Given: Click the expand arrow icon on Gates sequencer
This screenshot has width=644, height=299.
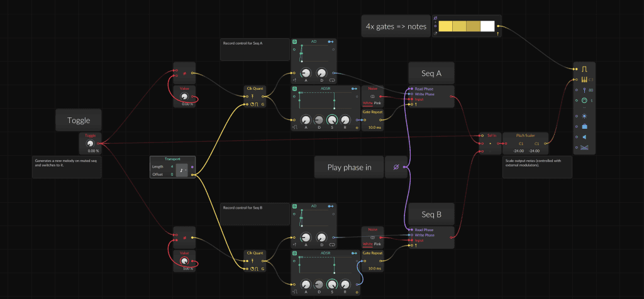Looking at the screenshot, I should click(x=435, y=34).
